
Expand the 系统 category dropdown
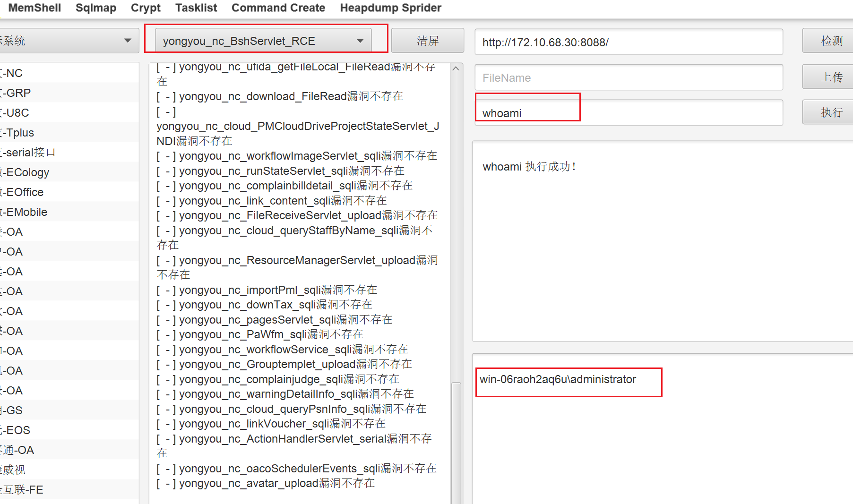coord(69,41)
